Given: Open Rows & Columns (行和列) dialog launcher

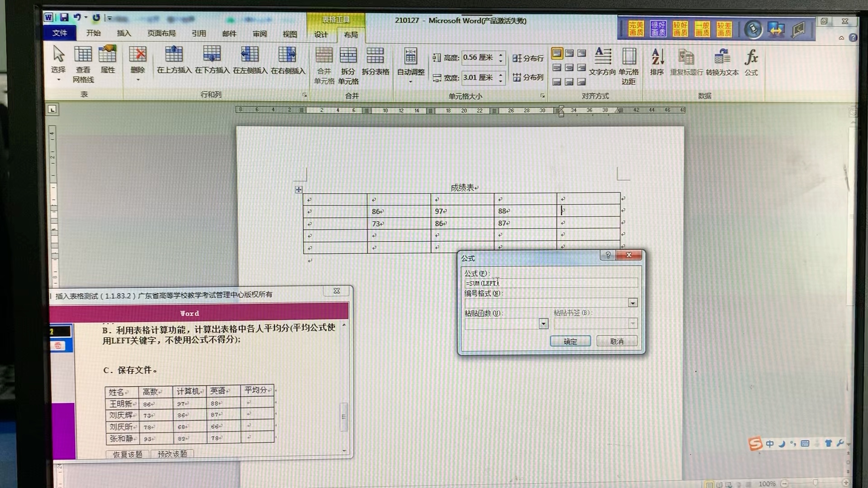Looking at the screenshot, I should 305,95.
